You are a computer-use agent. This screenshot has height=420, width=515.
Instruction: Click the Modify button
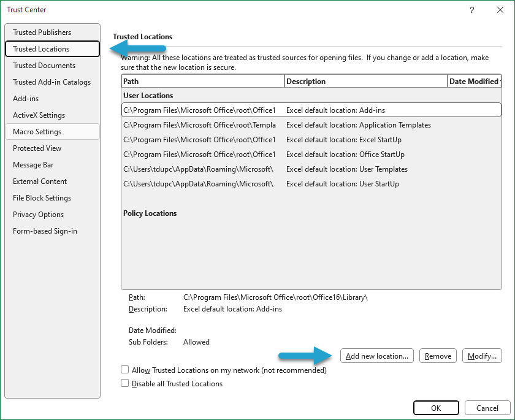click(482, 356)
